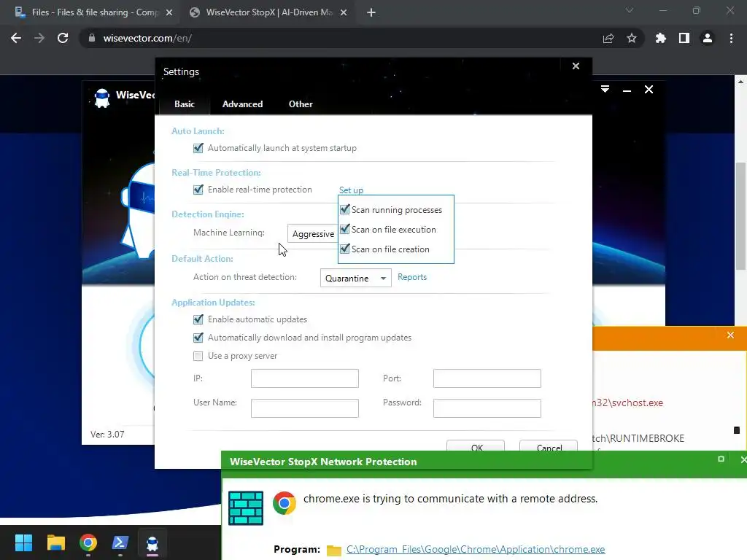The image size is (747, 560).
Task: Switch to the Basic settings tab
Action: click(x=185, y=104)
